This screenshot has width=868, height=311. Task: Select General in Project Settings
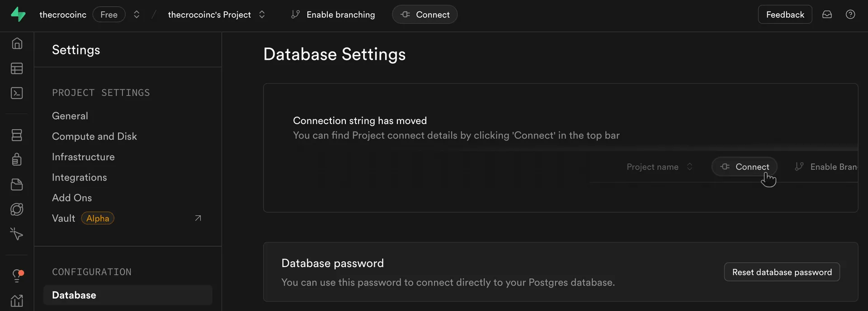pyautogui.click(x=70, y=116)
